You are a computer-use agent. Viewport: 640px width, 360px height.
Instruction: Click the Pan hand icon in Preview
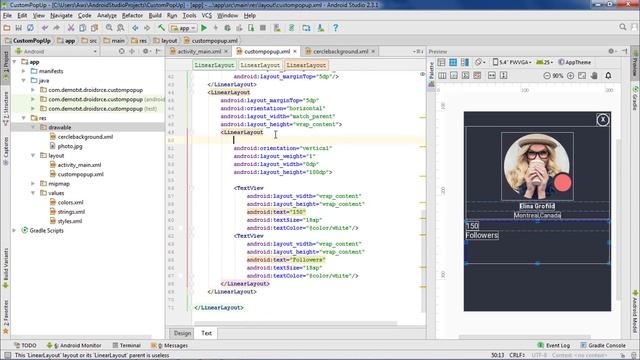[x=595, y=76]
